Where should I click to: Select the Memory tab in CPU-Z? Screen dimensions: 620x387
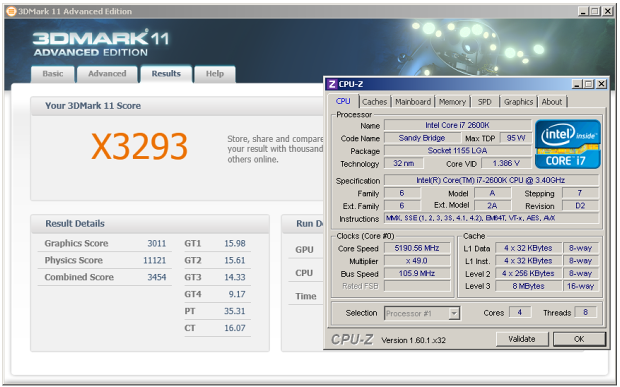coord(452,102)
